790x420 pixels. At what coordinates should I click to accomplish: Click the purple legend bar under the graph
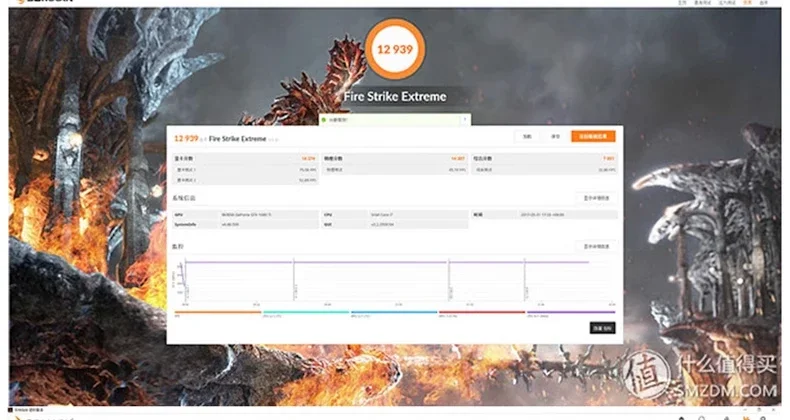570,312
